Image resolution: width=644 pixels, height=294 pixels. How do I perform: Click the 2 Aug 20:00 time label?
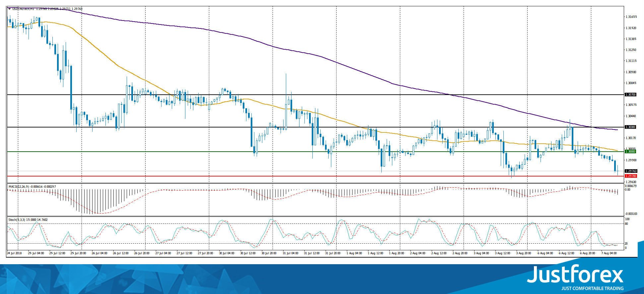coord(460,253)
